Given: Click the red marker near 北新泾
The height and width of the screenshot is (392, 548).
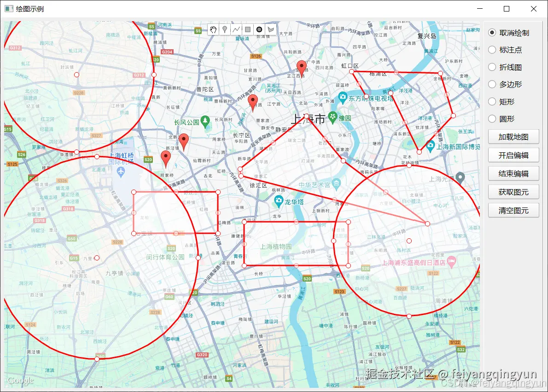Looking at the screenshot, I should [183, 142].
